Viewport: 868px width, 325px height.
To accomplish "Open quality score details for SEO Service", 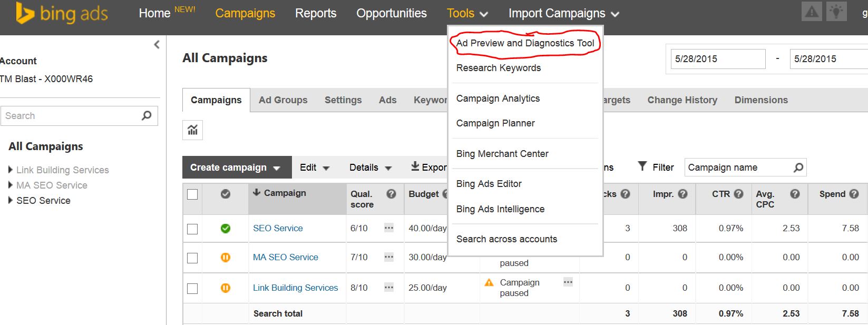I will click(x=389, y=228).
